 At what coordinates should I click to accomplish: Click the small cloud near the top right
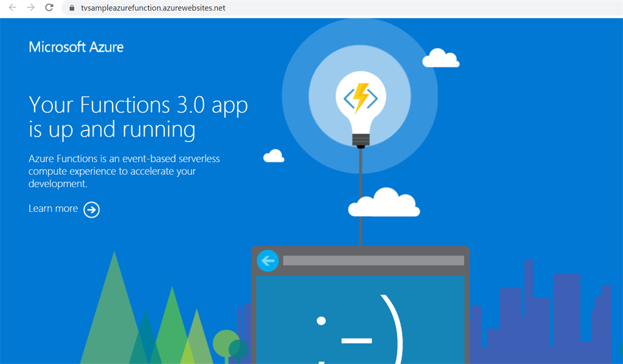(441, 58)
